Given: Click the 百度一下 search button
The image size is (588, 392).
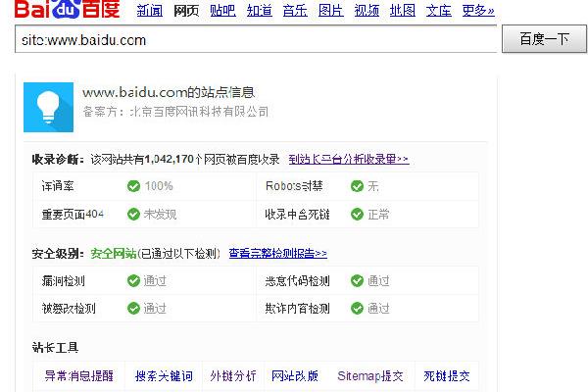Looking at the screenshot, I should pos(544,39).
